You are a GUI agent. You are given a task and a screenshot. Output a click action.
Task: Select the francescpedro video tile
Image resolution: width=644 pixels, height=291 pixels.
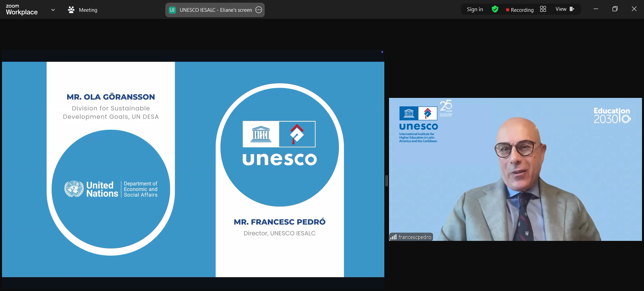(x=515, y=169)
